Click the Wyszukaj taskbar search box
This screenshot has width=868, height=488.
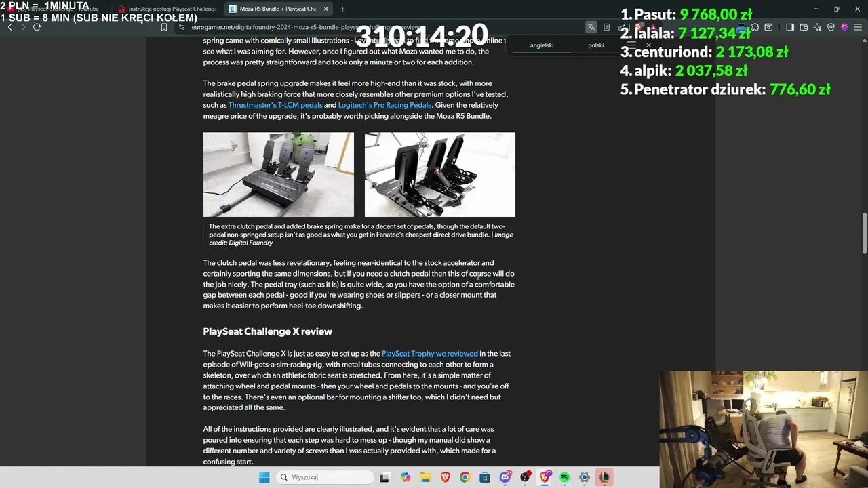(x=325, y=477)
